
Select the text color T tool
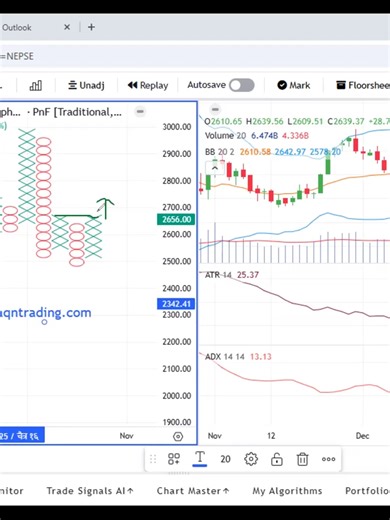(x=200, y=459)
